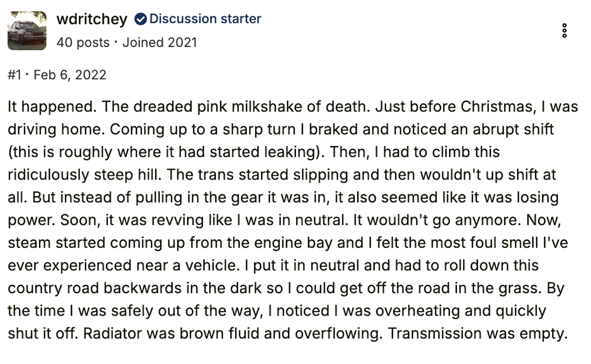Viewport: 591px width, 364px height.
Task: Click the Joined 2021 text
Action: click(x=160, y=42)
